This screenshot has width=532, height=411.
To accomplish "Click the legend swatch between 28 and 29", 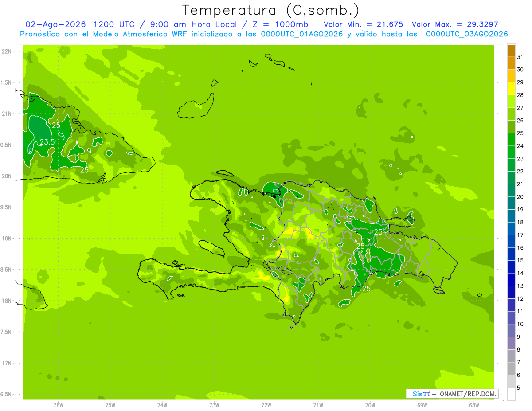I will 511,89.
